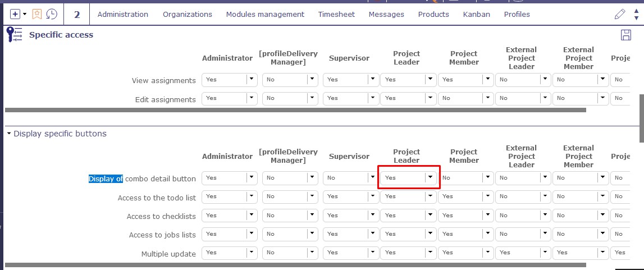
Task: Open the history clock icon
Action: (51, 14)
